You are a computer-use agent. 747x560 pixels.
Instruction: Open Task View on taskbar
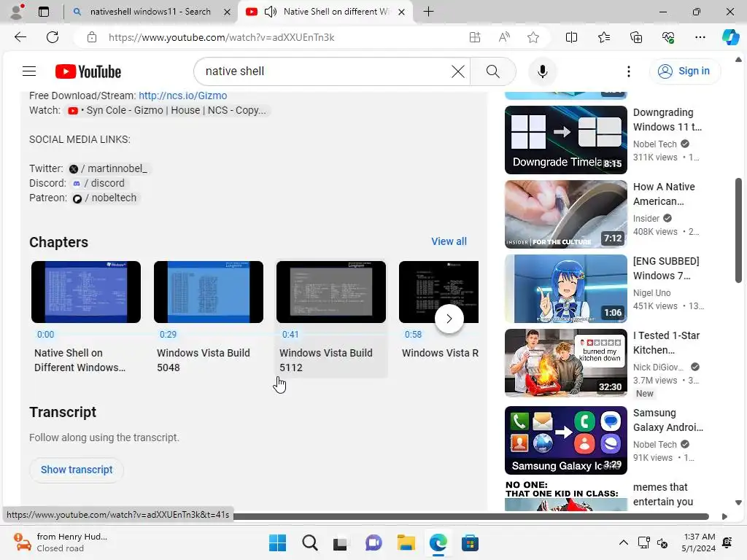341,542
